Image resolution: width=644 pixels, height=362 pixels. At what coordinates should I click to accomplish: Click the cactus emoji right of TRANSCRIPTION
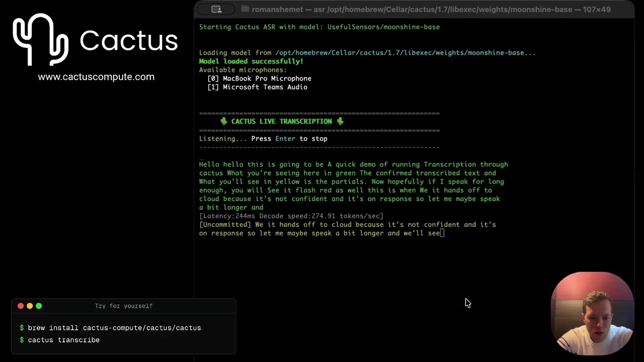coord(340,121)
